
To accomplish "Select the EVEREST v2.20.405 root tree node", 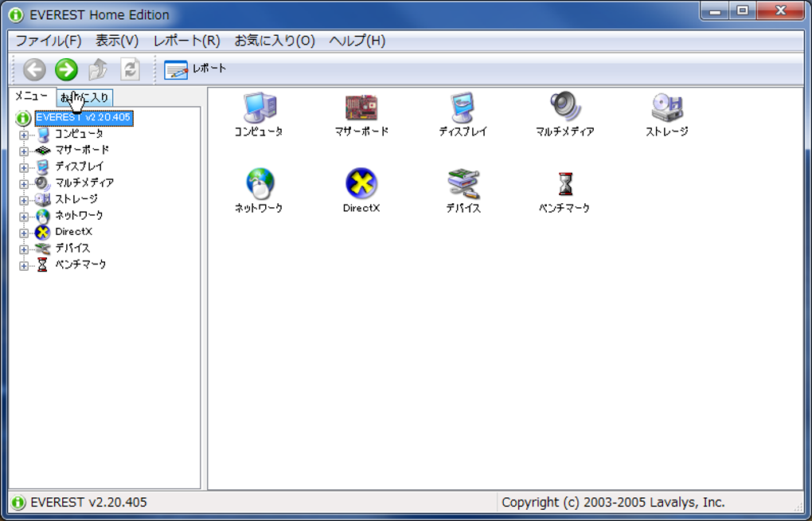I will click(84, 118).
